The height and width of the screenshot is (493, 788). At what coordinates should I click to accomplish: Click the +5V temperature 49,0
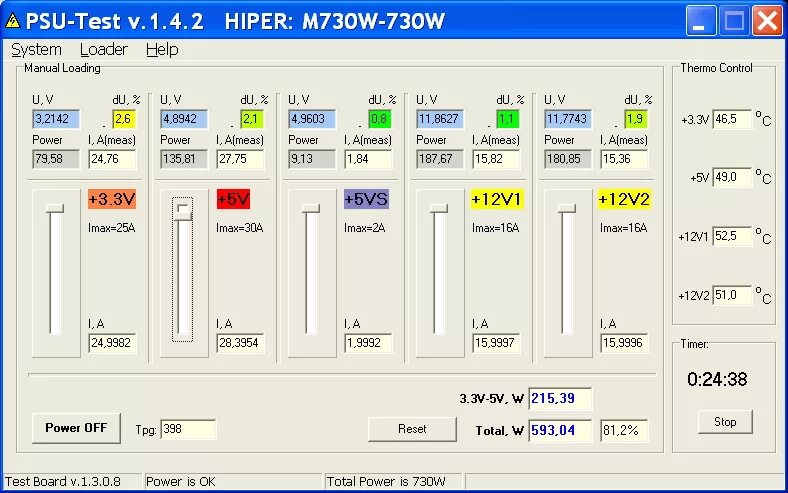(732, 177)
